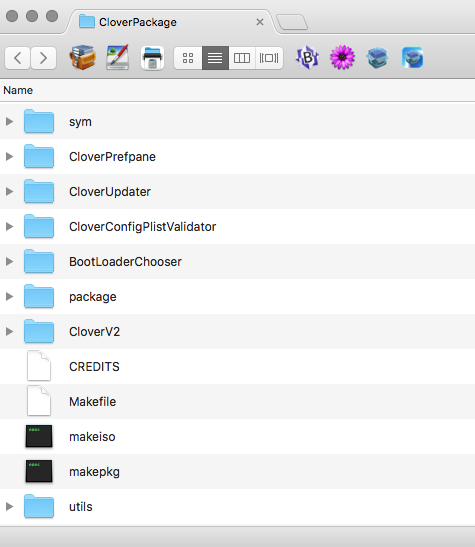Viewport: 475px width, 547px height.
Task: Open the bright blue package app icon
Action: pos(412,58)
